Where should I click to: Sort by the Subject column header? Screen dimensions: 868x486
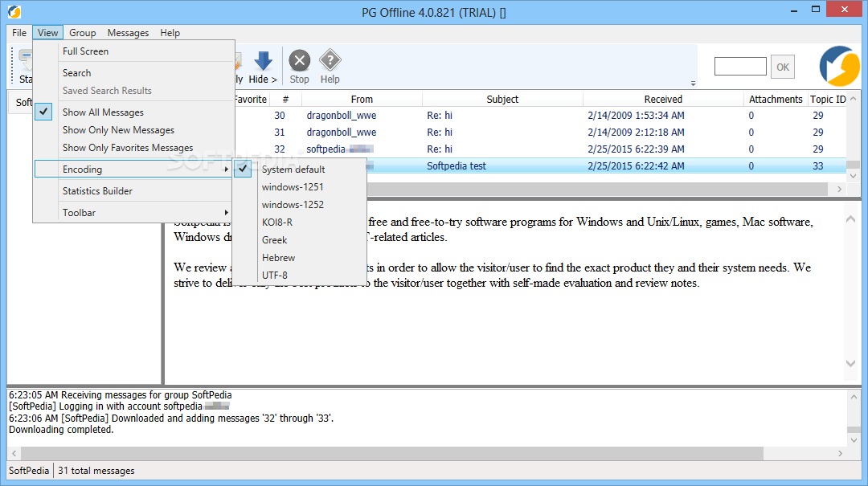(502, 99)
